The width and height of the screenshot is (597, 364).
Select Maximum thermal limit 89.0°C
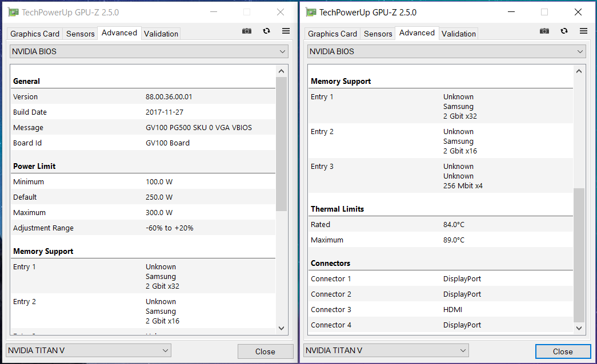[454, 240]
